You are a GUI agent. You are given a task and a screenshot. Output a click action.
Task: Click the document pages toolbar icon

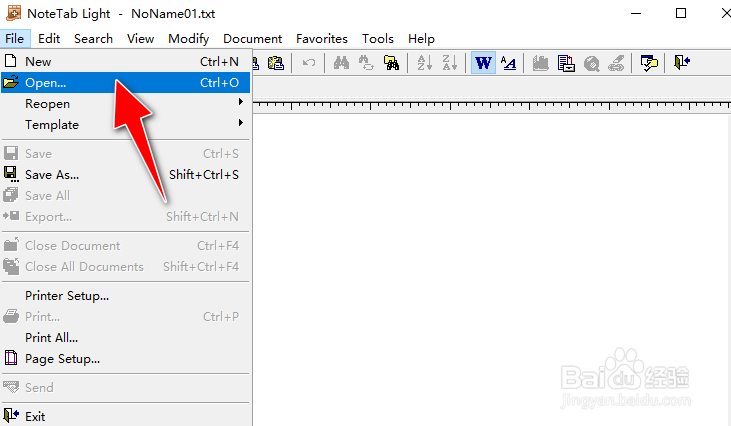pos(566,63)
